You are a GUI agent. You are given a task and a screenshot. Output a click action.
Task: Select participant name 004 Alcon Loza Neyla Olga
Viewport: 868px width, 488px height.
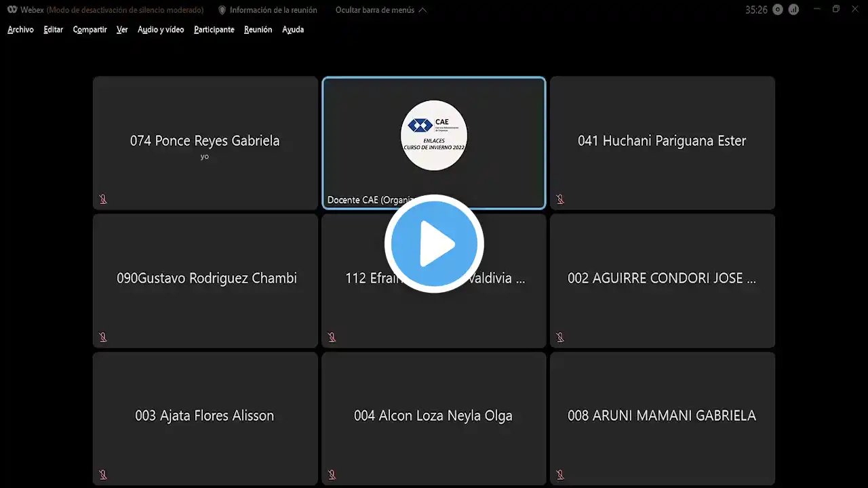coord(433,416)
